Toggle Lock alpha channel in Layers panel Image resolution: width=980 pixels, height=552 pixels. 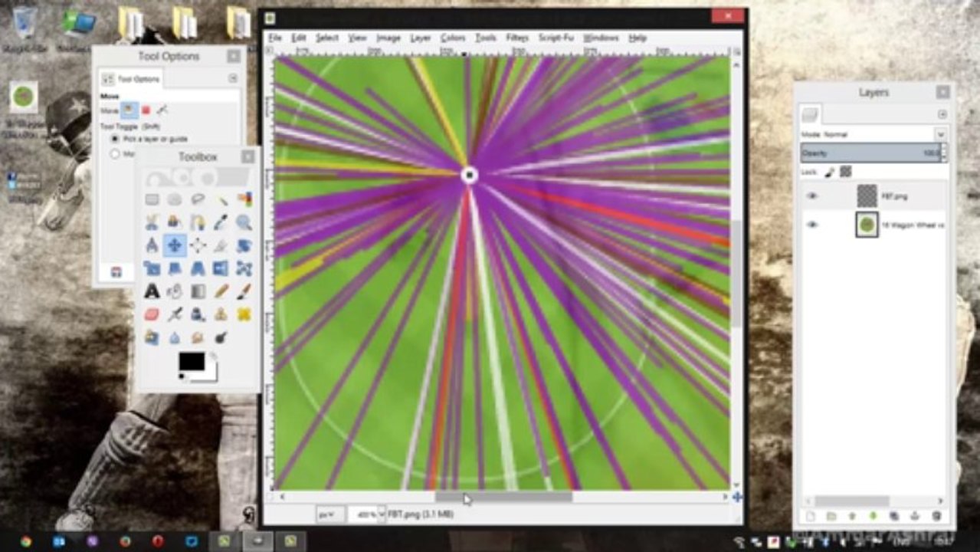tap(846, 172)
